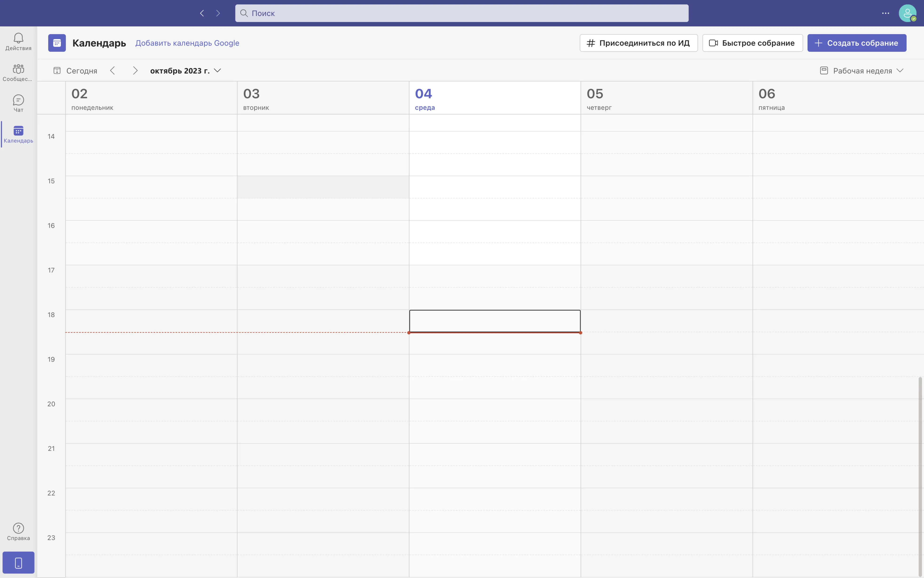Click Добавить календарь Google link
The height and width of the screenshot is (578, 924).
(x=187, y=43)
